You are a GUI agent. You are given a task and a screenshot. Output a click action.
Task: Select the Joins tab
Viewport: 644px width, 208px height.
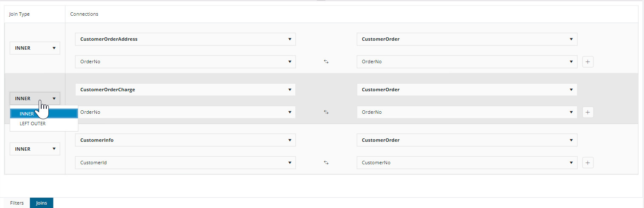[x=42, y=203]
